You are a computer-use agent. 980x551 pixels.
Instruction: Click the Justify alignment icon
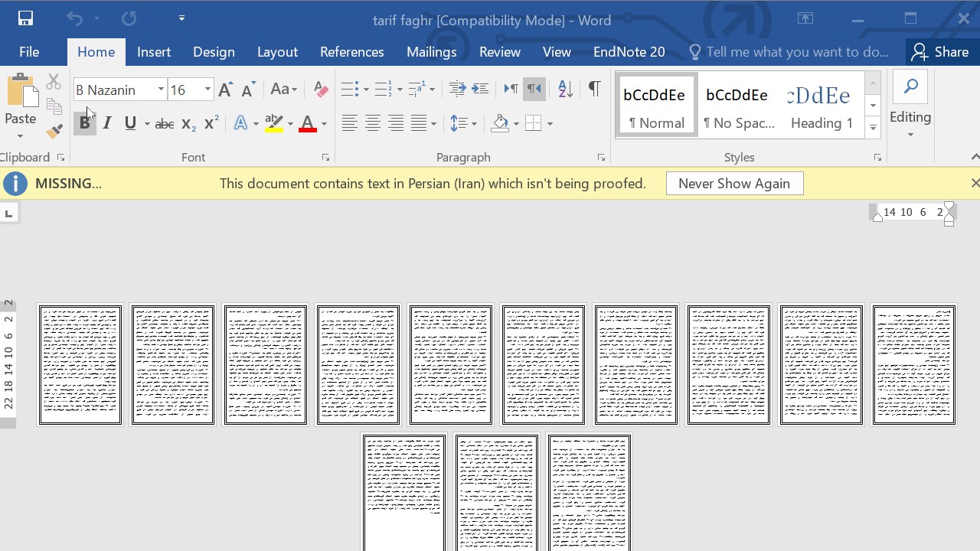(x=418, y=123)
